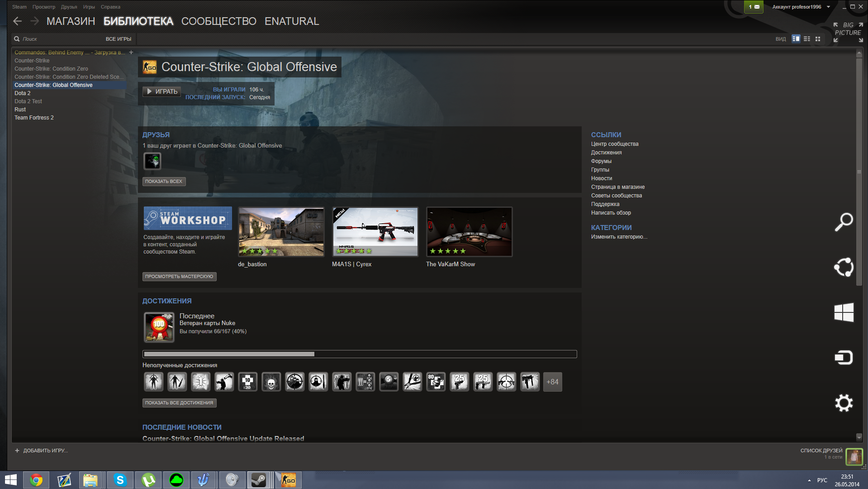868x489 pixels.
Task: Open the Steam Workshop banner
Action: (188, 218)
